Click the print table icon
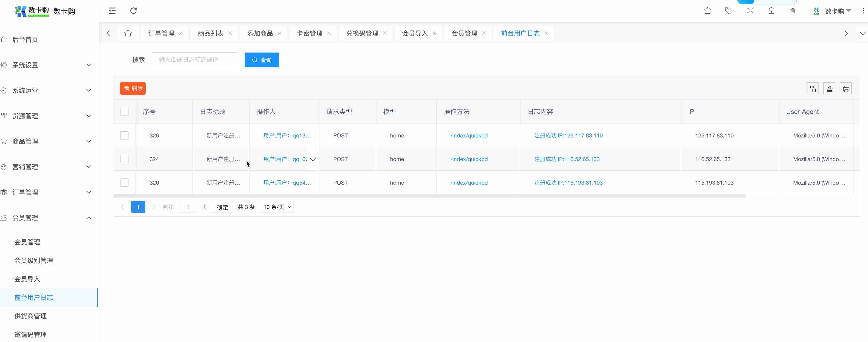Viewport: 868px width, 342px height. (846, 89)
